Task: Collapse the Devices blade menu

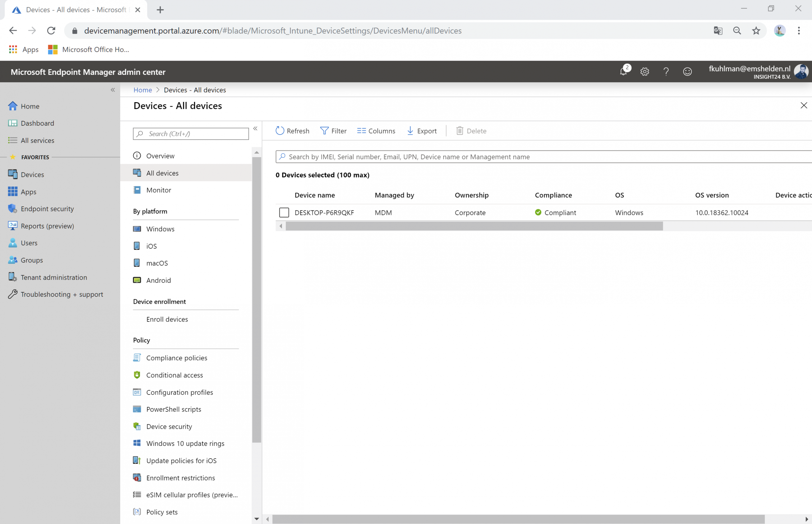Action: tap(255, 129)
